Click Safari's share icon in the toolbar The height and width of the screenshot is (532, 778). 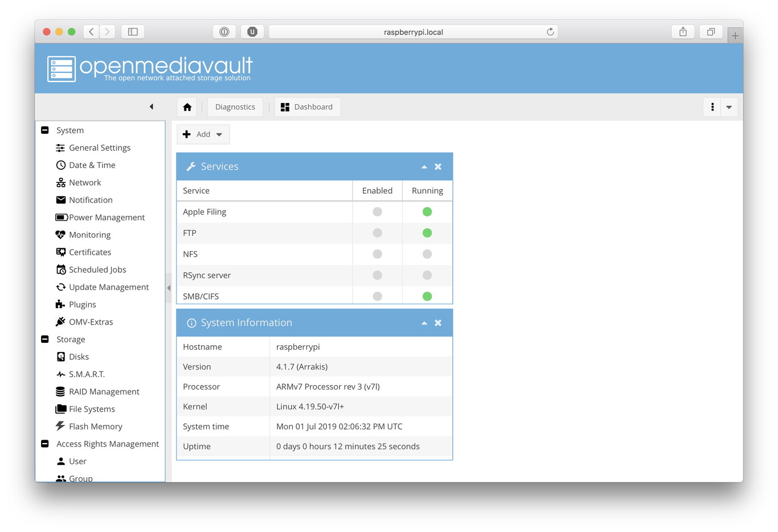(683, 32)
